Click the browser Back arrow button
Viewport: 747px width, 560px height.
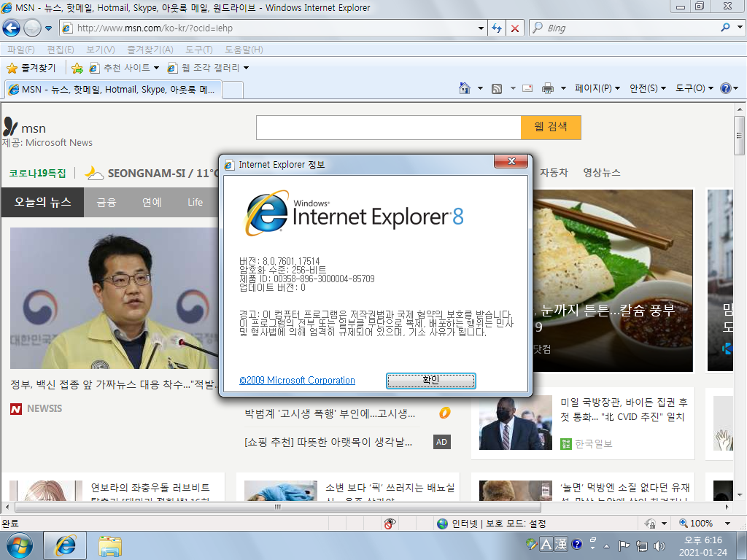[12, 28]
